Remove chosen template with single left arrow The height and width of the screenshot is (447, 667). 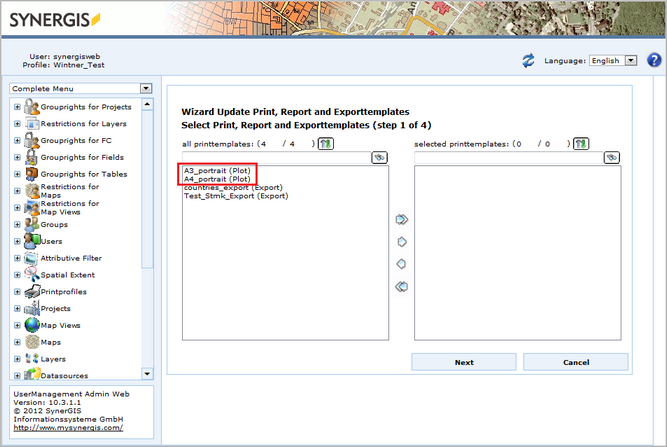(x=401, y=264)
